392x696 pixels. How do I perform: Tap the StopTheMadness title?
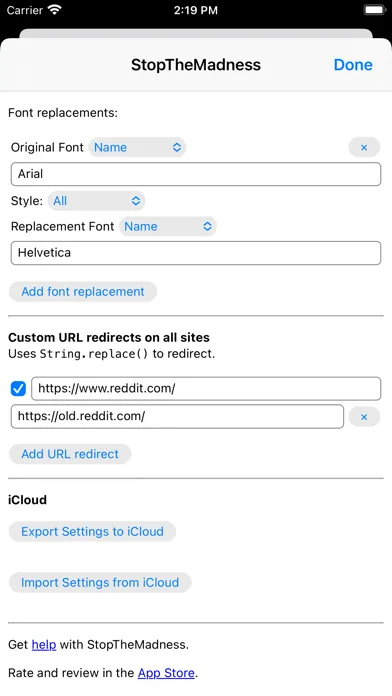(x=196, y=65)
